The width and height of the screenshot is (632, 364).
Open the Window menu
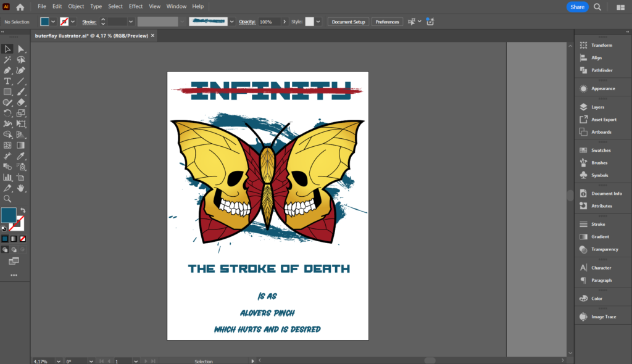pyautogui.click(x=177, y=6)
